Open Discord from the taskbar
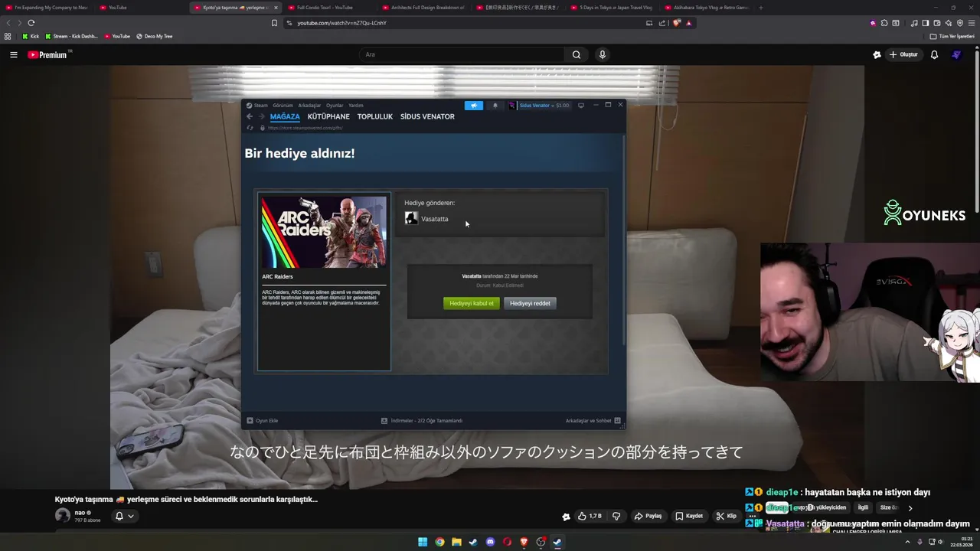The width and height of the screenshot is (980, 551). [x=490, y=542]
